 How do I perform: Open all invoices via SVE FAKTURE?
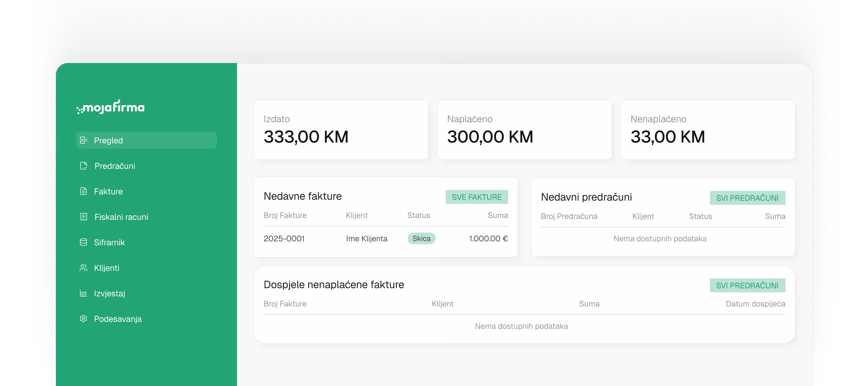pos(477,197)
